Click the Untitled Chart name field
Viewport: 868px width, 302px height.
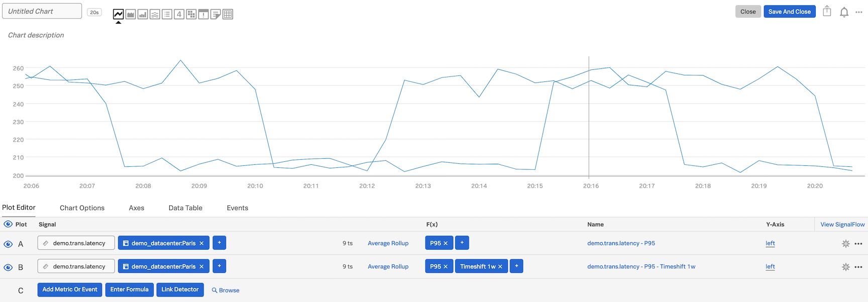click(x=42, y=11)
